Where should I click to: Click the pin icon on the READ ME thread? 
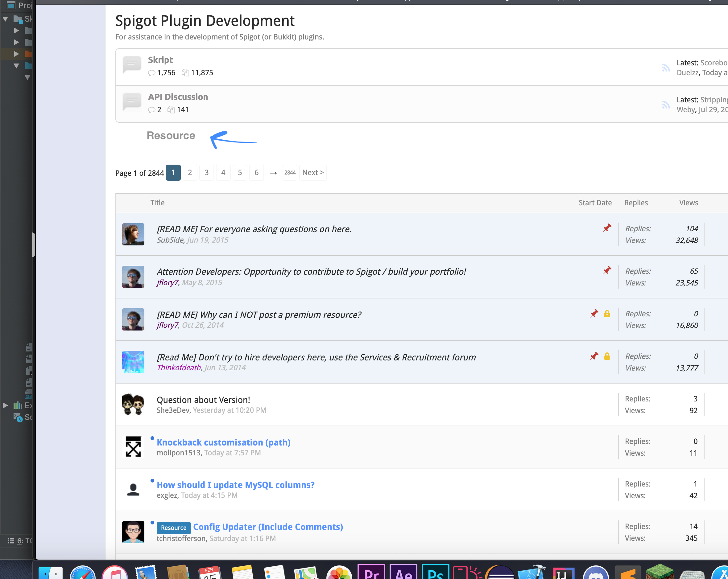pos(607,228)
